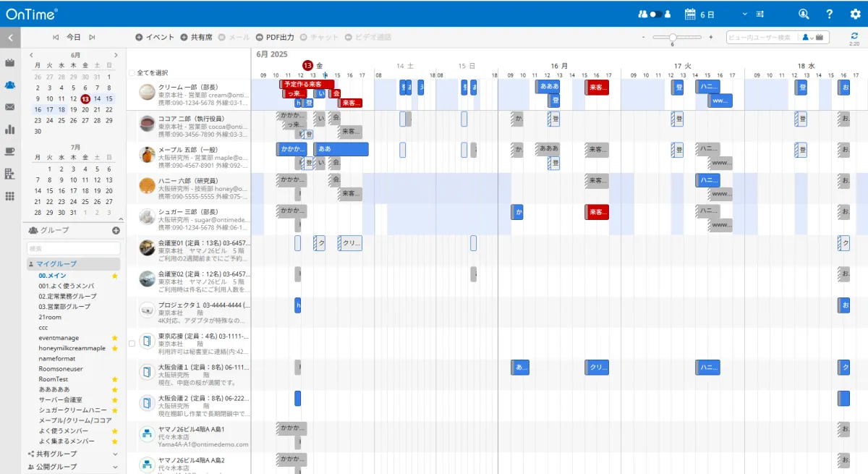Click the zoom slider handle

(673, 37)
